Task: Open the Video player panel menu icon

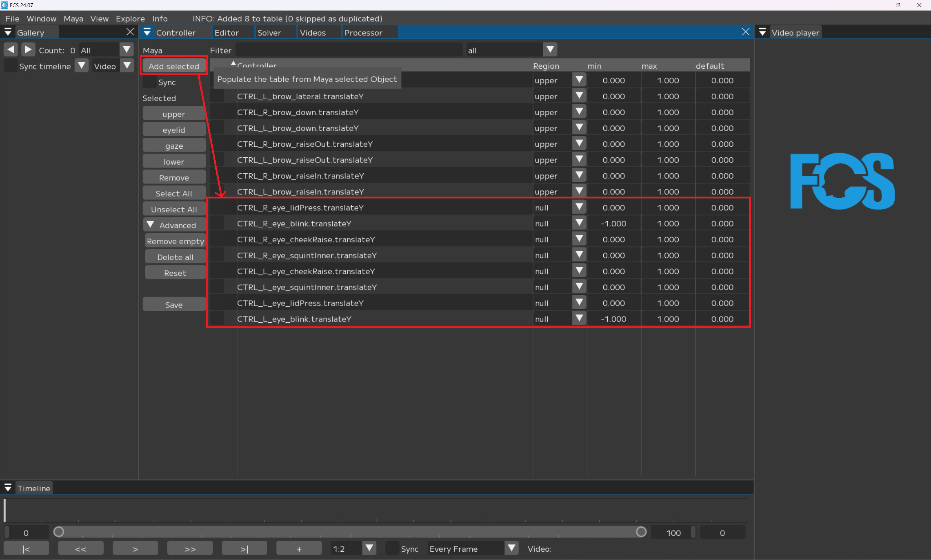Action: point(762,32)
